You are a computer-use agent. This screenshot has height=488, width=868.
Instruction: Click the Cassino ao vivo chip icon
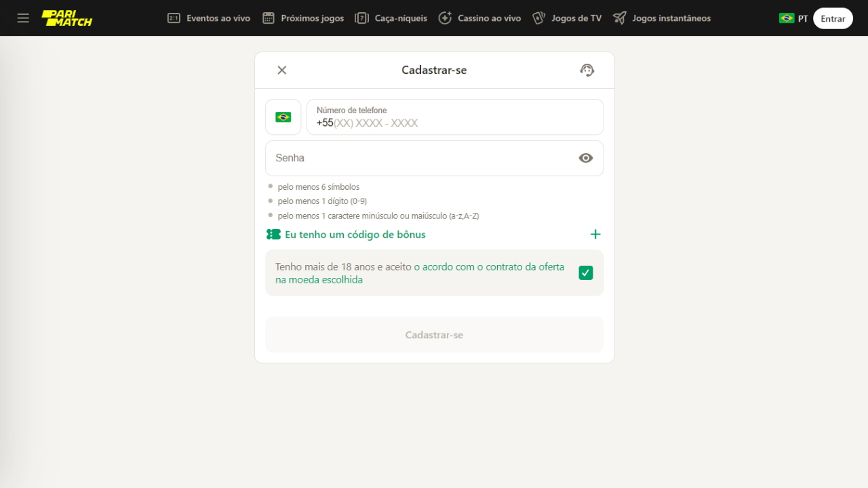[445, 18]
